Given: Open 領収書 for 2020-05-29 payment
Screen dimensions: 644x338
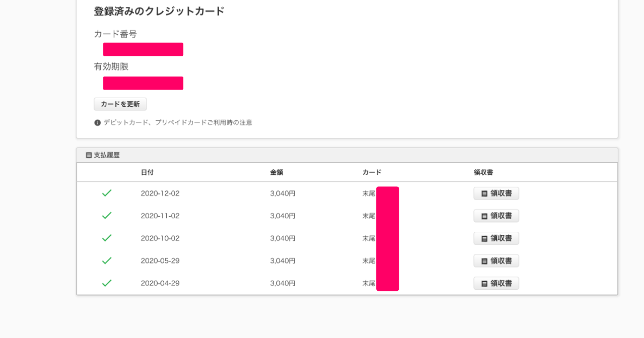Looking at the screenshot, I should tap(496, 261).
